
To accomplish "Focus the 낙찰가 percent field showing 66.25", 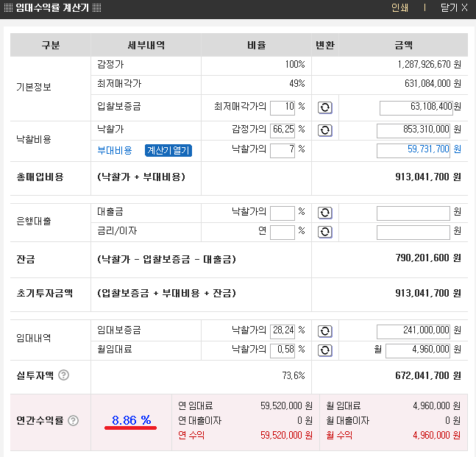I will [x=283, y=130].
